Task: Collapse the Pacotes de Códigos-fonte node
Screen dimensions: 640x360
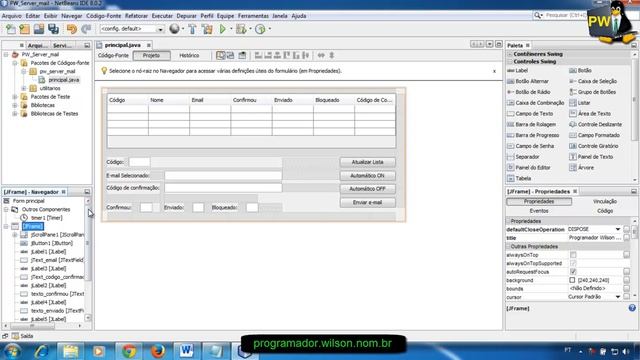Action: 15,63
